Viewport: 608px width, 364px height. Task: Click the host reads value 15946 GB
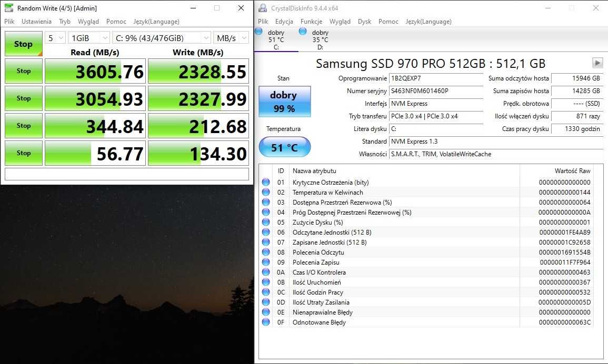[577, 78]
